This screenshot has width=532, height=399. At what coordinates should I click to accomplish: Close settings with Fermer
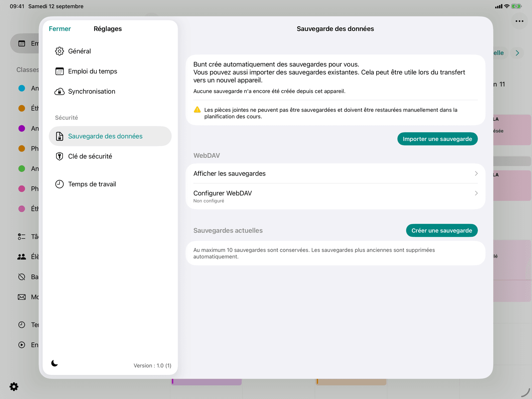tap(60, 29)
